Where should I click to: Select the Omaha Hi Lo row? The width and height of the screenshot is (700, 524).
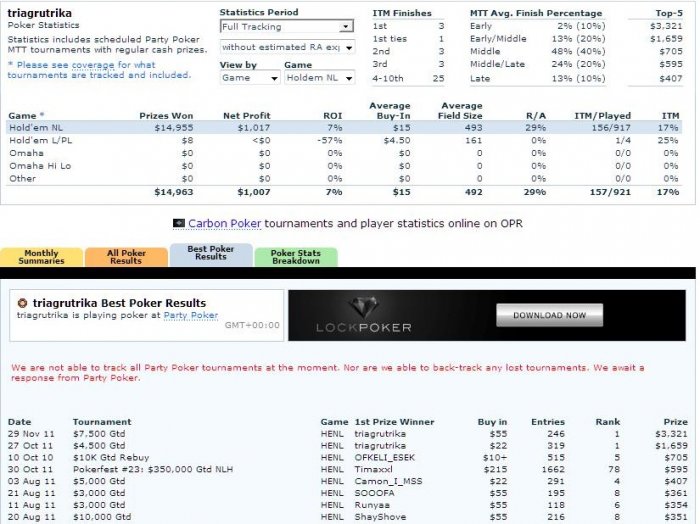pos(344,166)
